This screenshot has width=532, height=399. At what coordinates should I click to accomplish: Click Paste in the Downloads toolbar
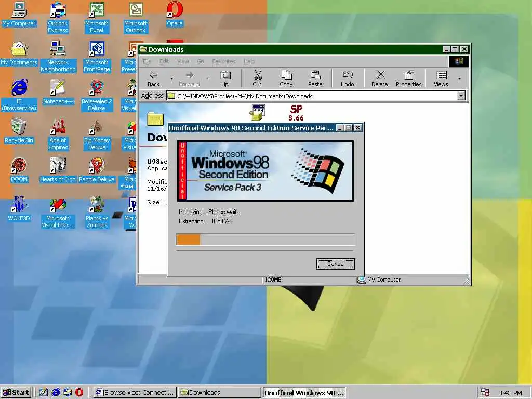(315, 79)
